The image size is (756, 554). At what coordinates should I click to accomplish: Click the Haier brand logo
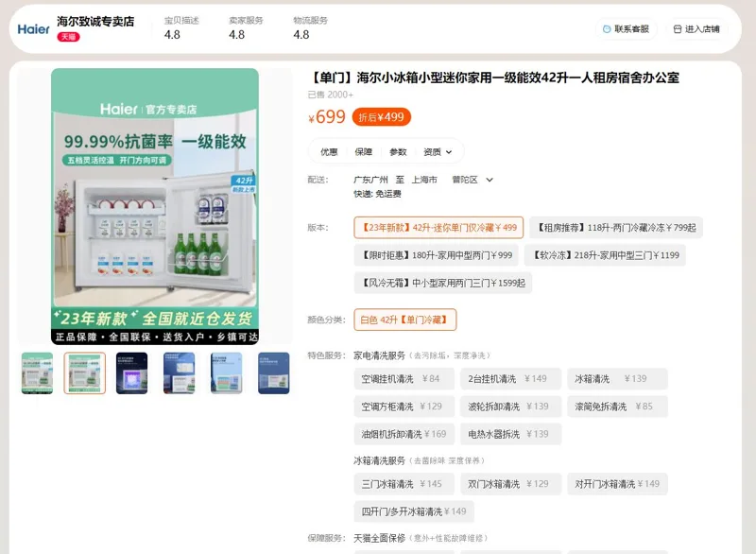coord(33,29)
